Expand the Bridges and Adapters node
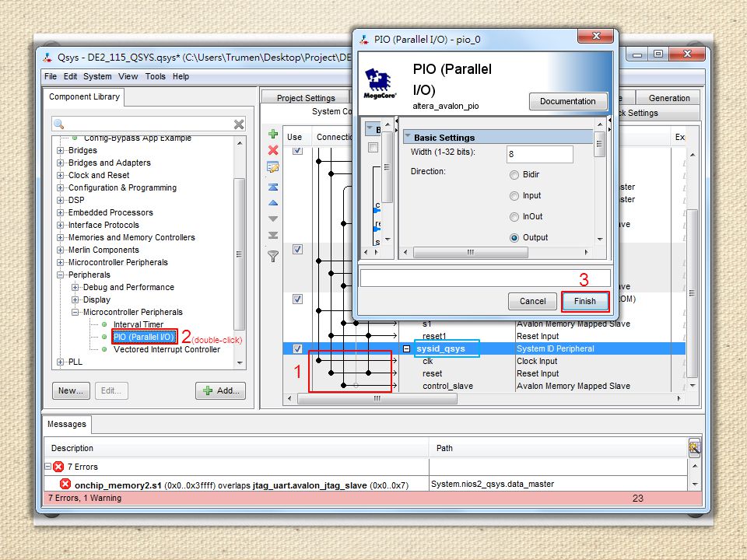Screen dimensions: 747x560 pos(61,163)
